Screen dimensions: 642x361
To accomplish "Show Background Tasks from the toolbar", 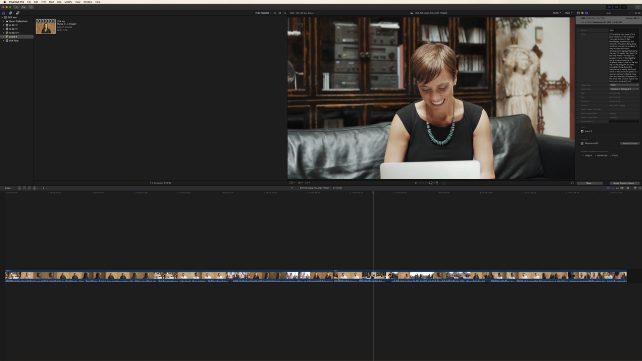I will coord(31,7).
